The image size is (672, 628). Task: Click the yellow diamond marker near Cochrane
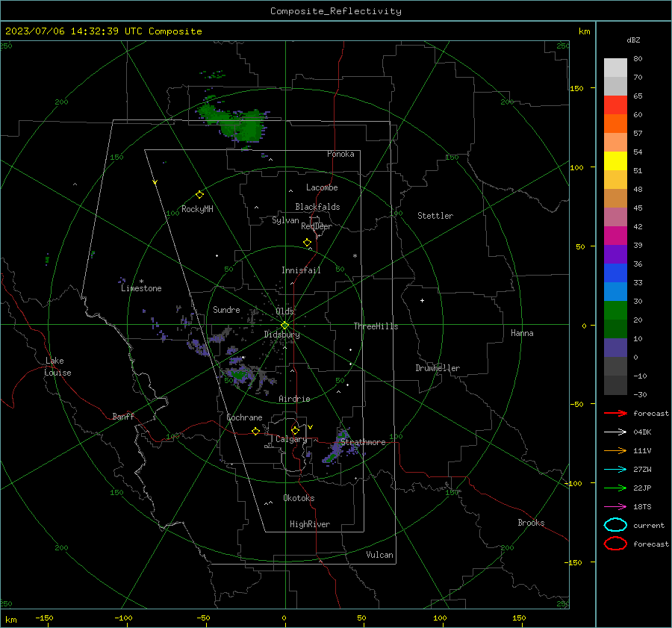255,432
